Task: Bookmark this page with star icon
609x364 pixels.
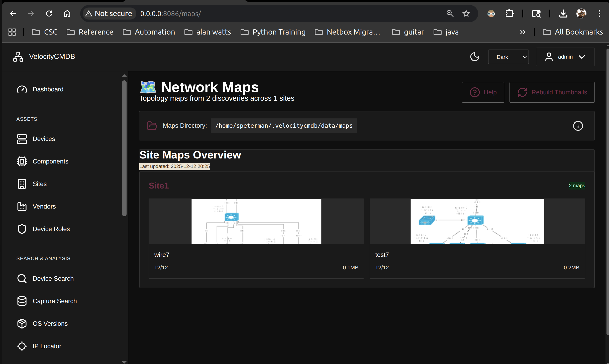Action: click(x=466, y=14)
